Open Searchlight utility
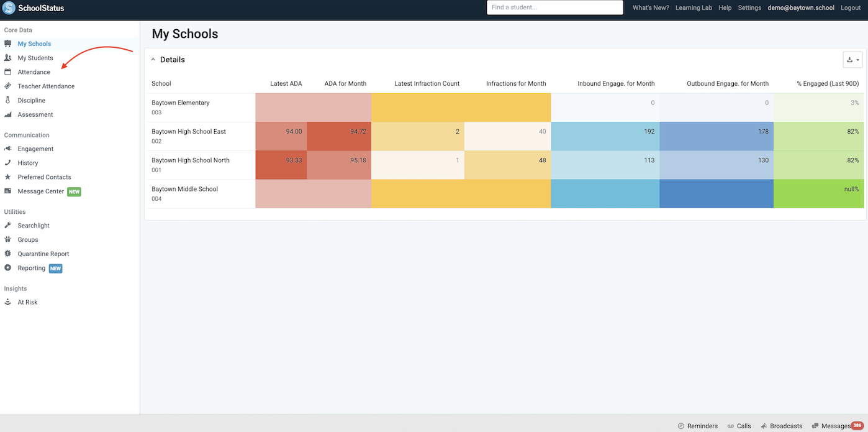 (x=34, y=226)
